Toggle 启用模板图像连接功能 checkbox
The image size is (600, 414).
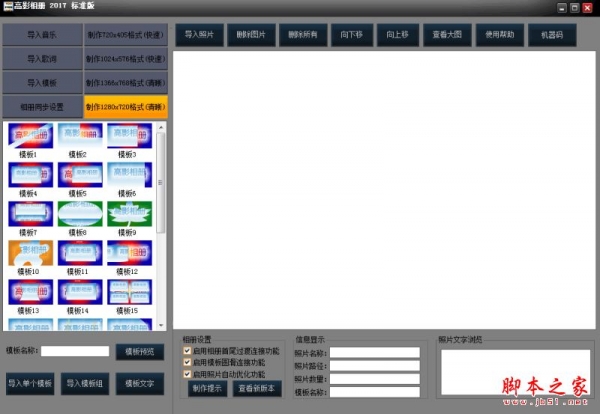pyautogui.click(x=187, y=362)
